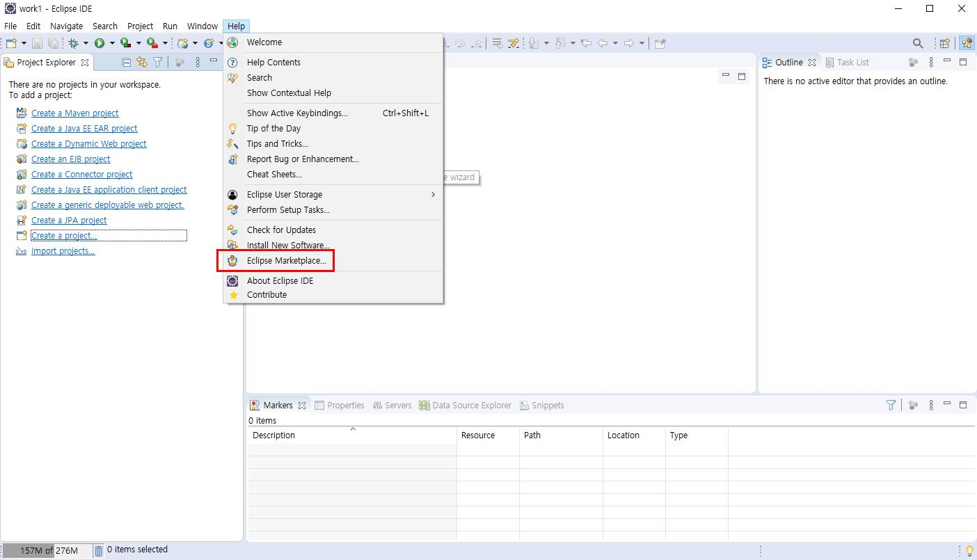Click the New wizard toolbar icon
The height and width of the screenshot is (560, 977).
11,43
